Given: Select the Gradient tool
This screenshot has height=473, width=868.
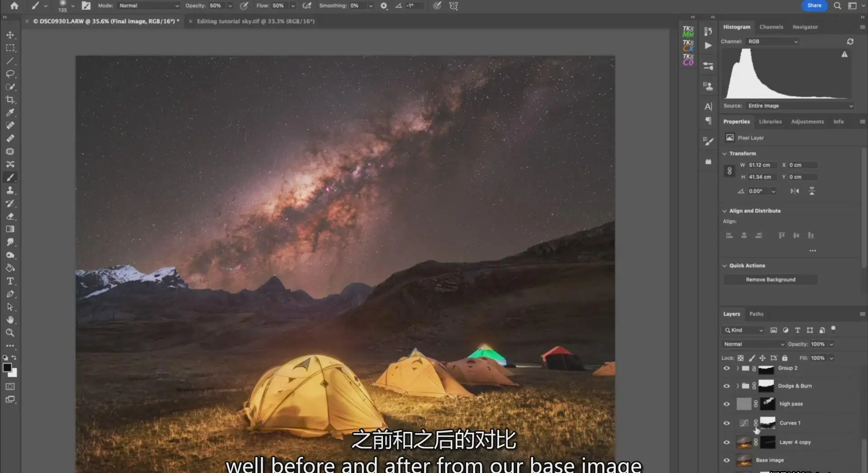Looking at the screenshot, I should click(10, 229).
